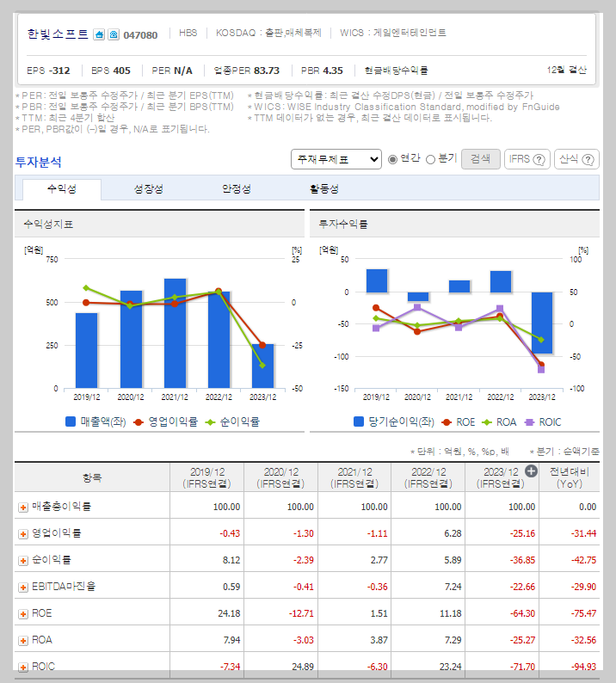Click the plus circle icon next to 2023/12 column
Screen dimensions: 616x683
click(531, 471)
